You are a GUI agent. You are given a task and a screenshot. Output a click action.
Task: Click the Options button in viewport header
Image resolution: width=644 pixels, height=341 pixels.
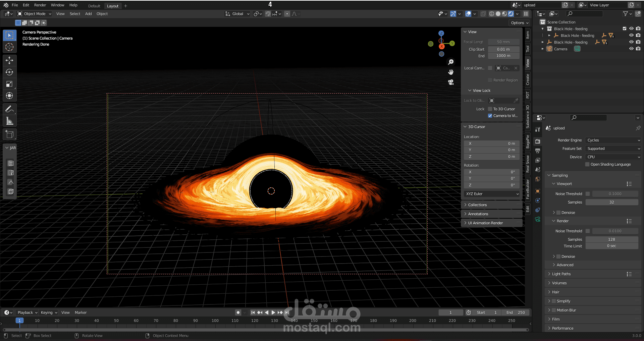[x=519, y=23]
